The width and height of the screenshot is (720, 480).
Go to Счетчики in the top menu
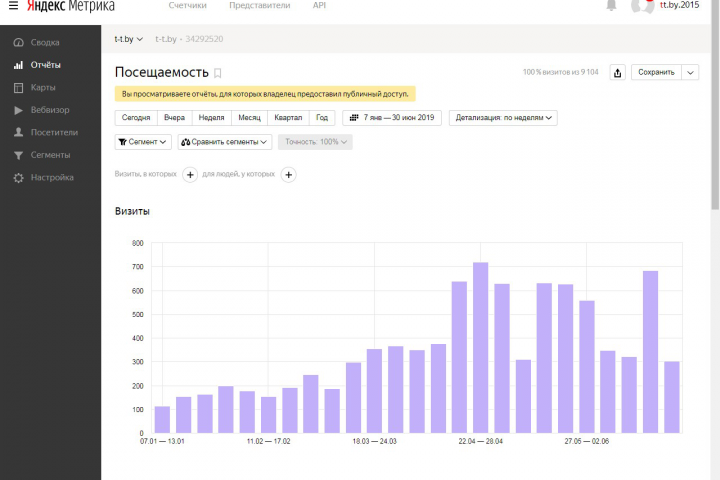click(188, 6)
